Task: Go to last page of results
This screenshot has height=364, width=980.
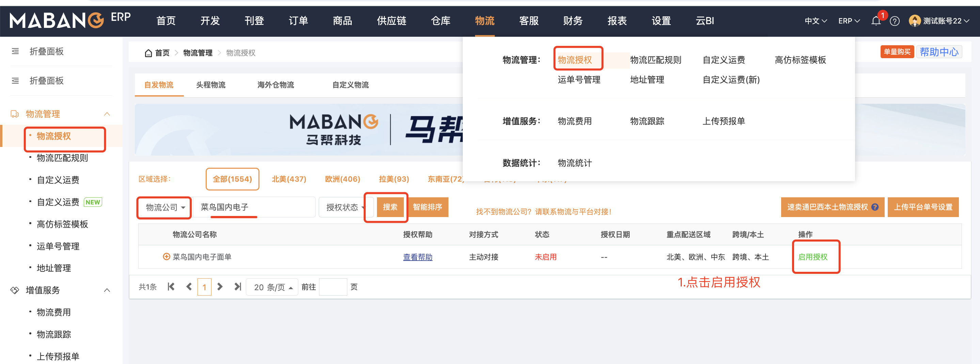Action: [x=238, y=287]
